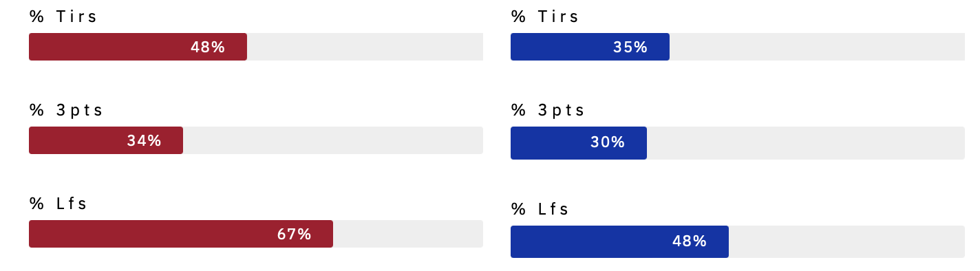
Task: Click the red 48% Tirs bar
Action: (x=138, y=47)
